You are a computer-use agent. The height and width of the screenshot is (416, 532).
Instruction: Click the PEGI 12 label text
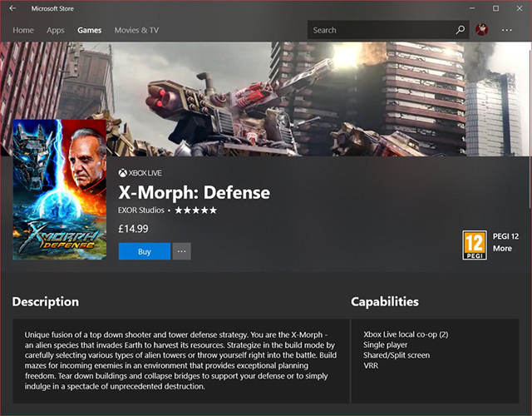click(x=505, y=236)
